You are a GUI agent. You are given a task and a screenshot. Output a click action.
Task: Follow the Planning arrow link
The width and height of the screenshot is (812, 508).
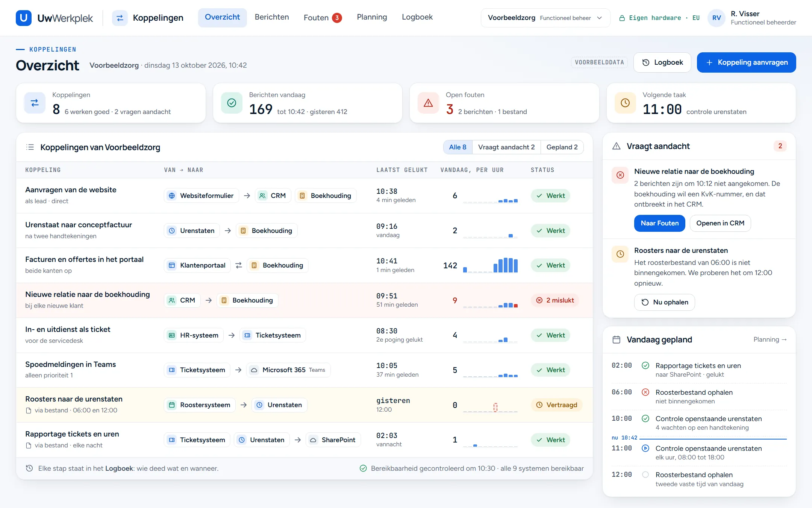pos(770,339)
